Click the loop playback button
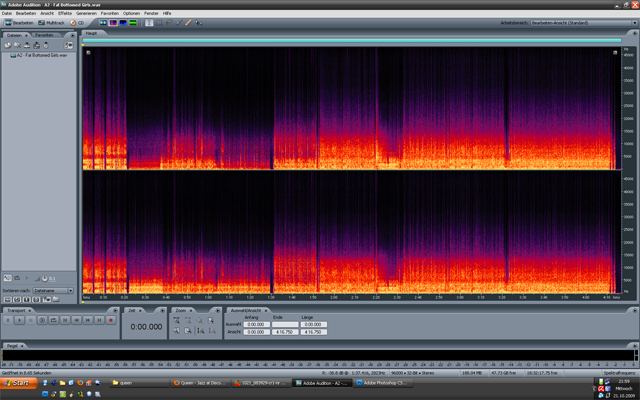The width and height of the screenshot is (640, 400). (x=53, y=320)
